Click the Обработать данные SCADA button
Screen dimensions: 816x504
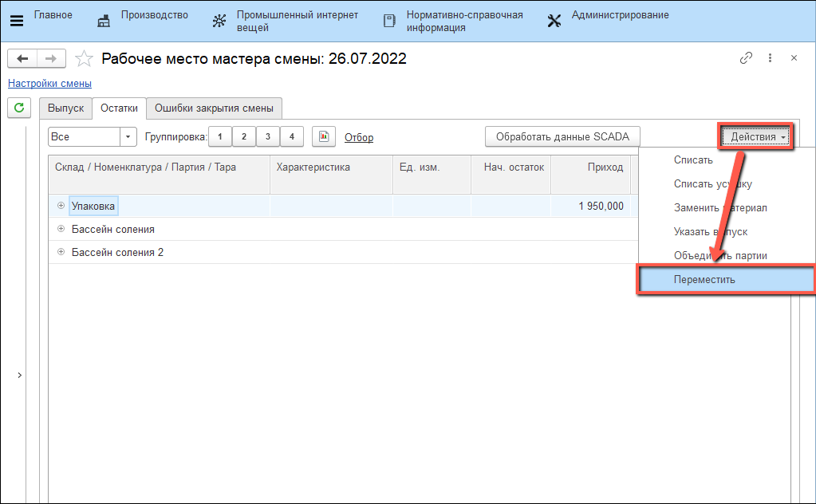click(562, 137)
